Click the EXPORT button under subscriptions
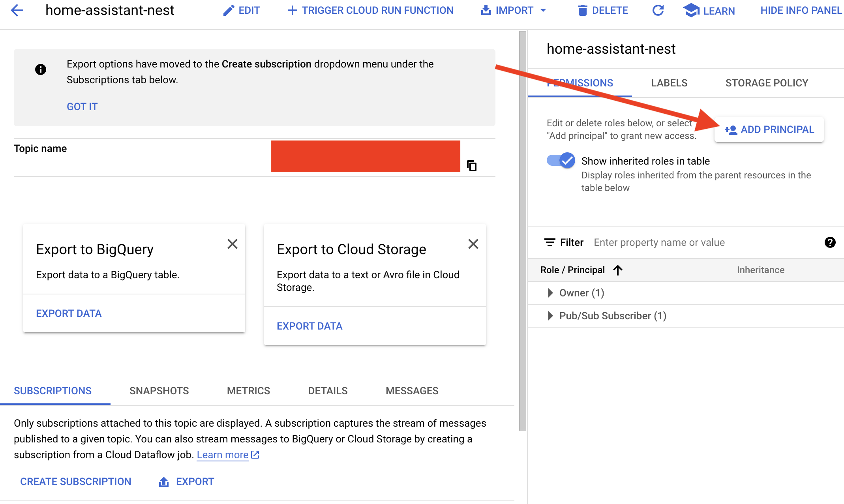 186,481
